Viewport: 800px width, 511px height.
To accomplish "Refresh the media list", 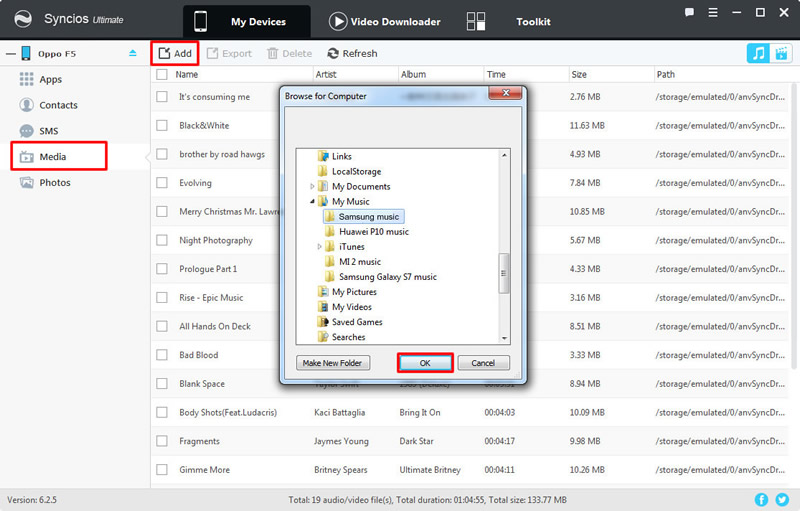I will 352,53.
